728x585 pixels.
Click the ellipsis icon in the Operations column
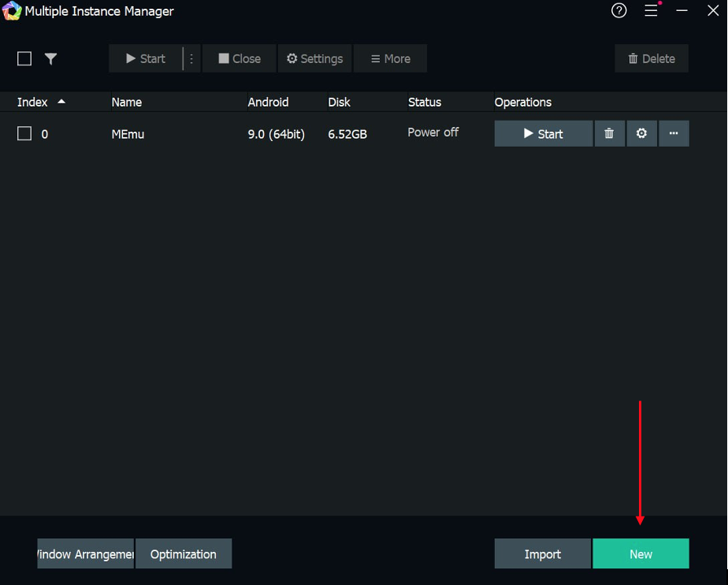(x=674, y=133)
